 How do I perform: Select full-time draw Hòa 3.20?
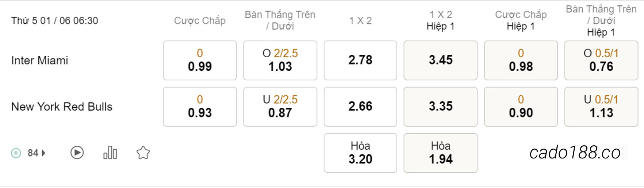click(x=360, y=153)
